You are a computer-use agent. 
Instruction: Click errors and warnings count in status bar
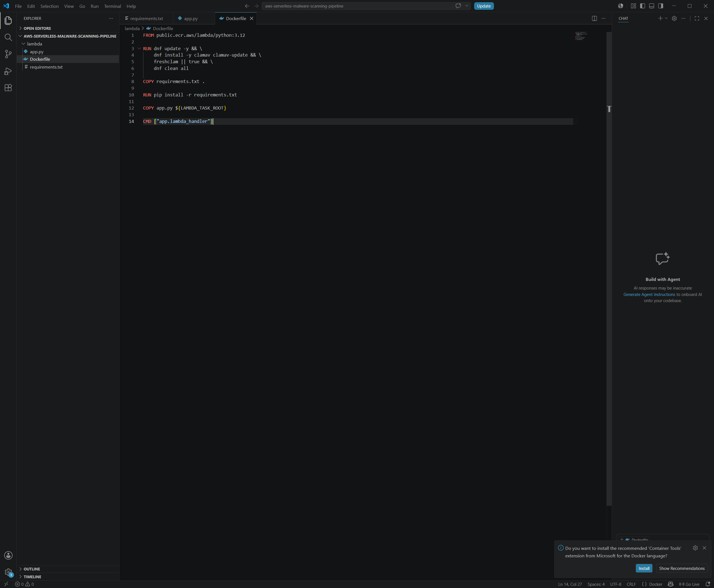25,584
